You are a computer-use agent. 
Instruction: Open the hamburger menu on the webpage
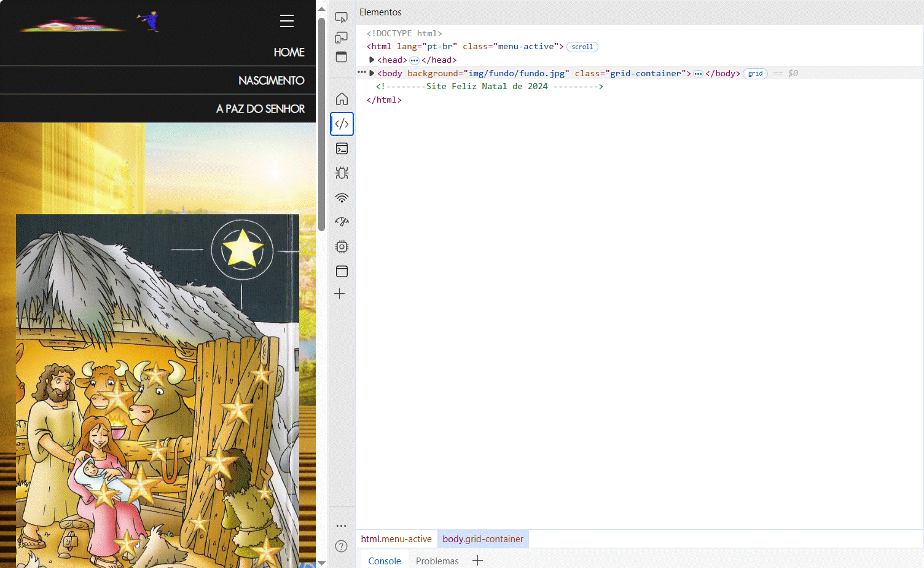286,20
